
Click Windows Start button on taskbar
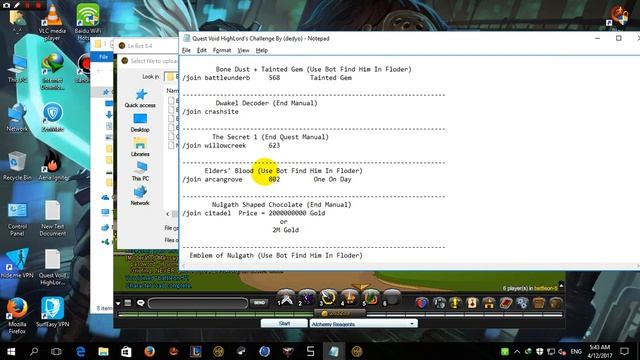coord(11,351)
